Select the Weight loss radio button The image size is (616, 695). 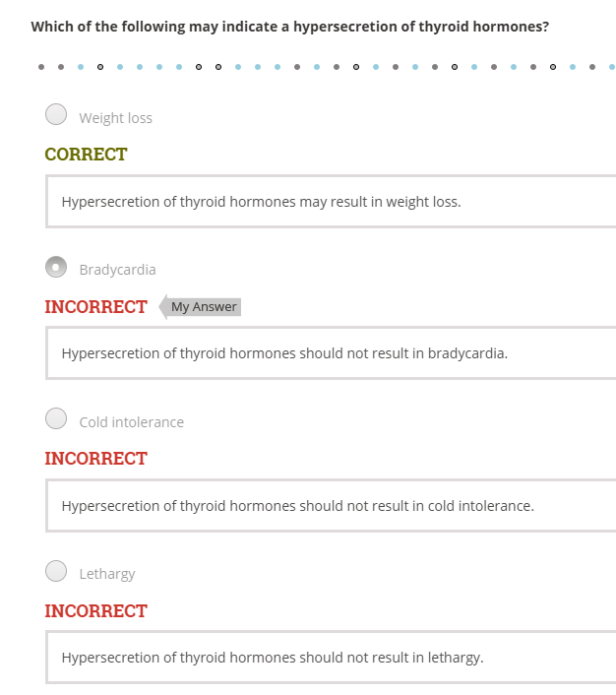(56, 114)
